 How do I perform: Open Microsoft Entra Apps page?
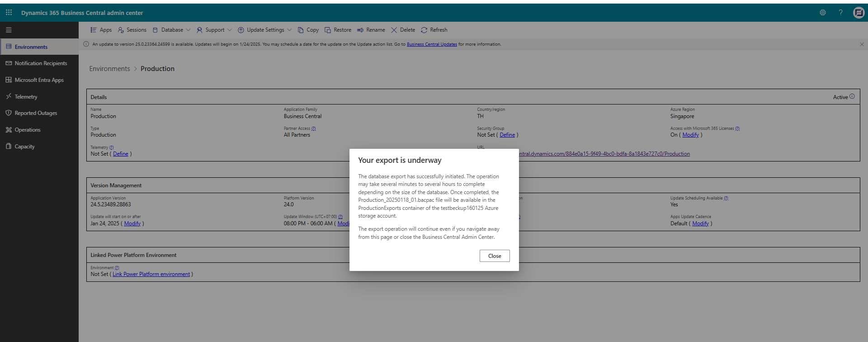coord(39,80)
